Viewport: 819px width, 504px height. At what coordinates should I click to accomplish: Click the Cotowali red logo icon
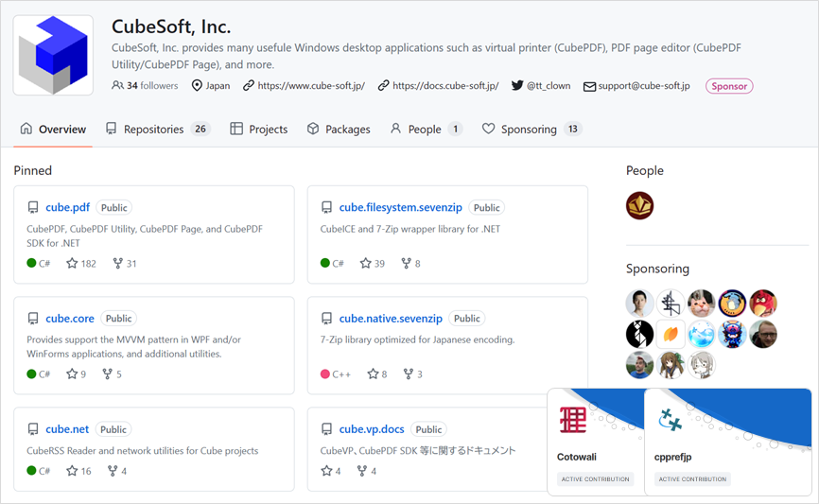573,420
